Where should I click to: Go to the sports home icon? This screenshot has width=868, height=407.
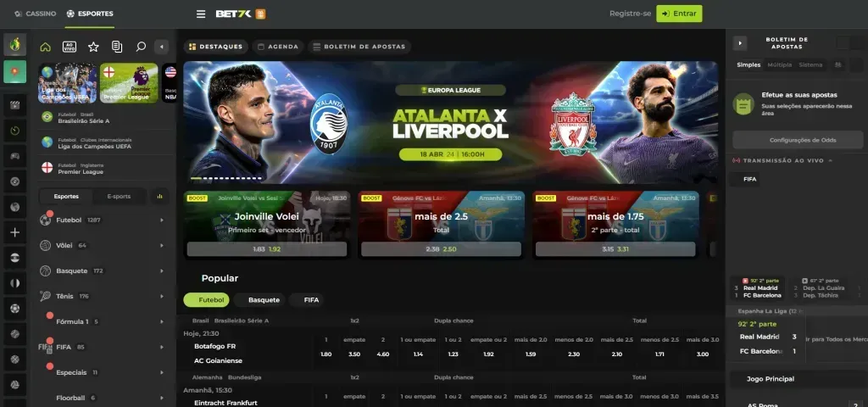tap(46, 47)
